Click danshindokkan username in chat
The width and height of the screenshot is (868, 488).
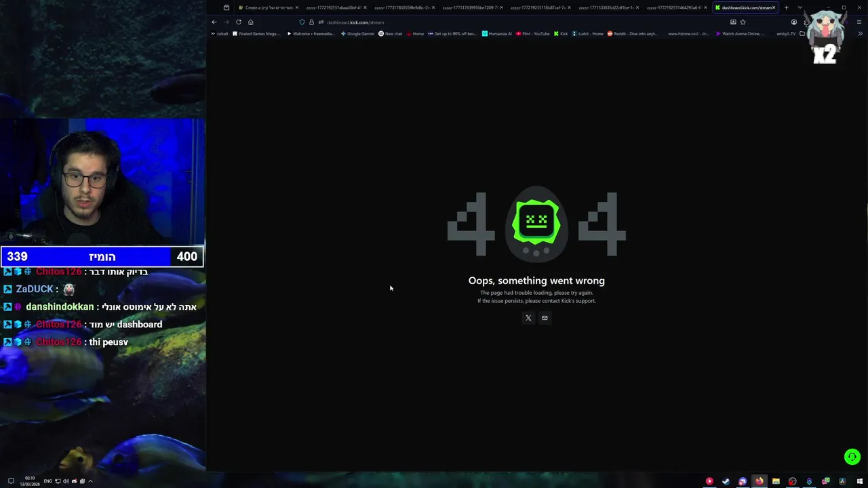click(x=60, y=307)
